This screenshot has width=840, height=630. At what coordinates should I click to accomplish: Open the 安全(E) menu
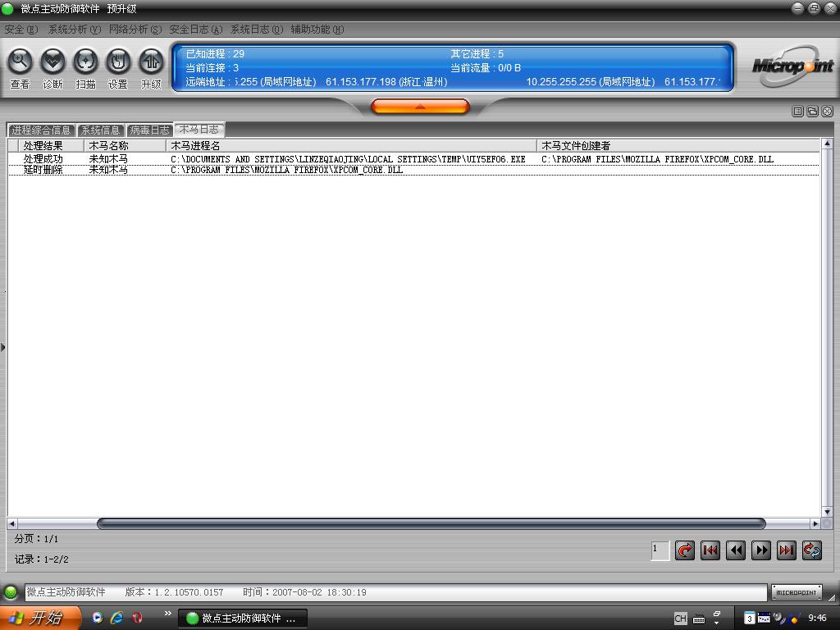(21, 30)
